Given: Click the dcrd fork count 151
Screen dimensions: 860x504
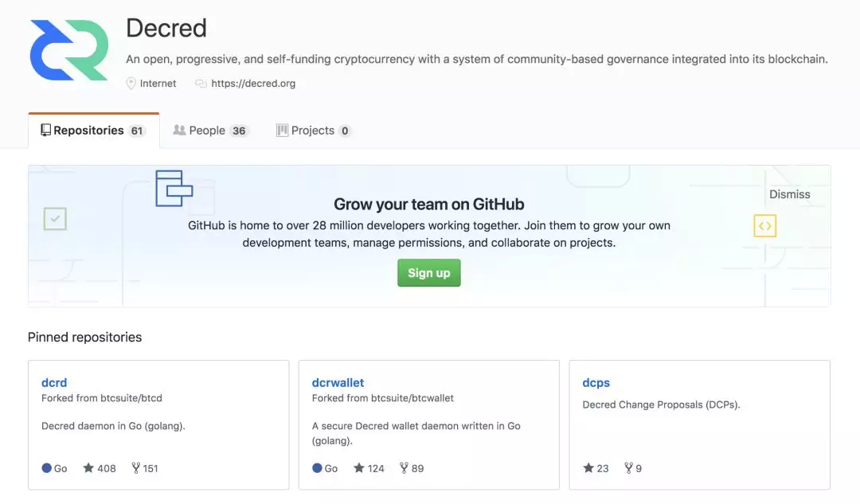Looking at the screenshot, I should tap(150, 468).
